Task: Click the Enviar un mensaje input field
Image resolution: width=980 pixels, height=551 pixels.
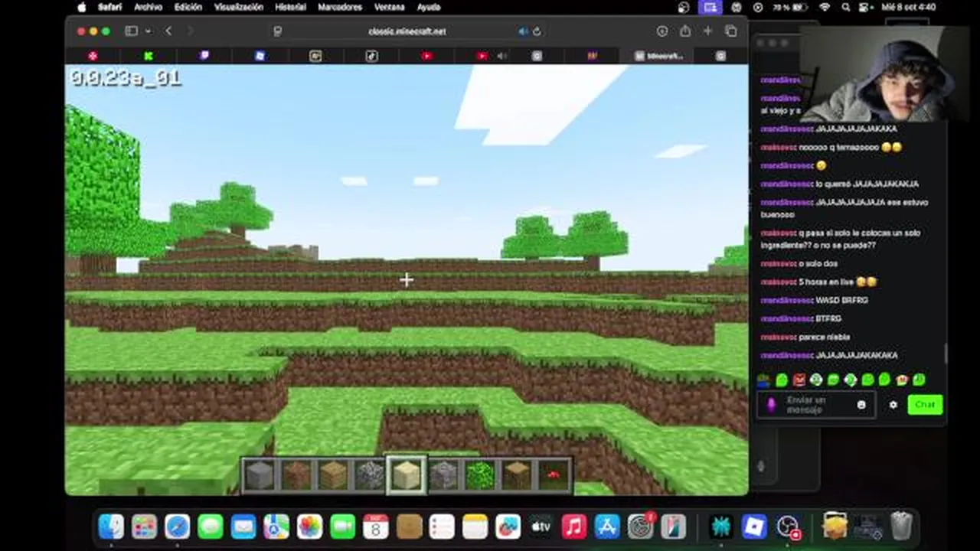Action: click(816, 405)
